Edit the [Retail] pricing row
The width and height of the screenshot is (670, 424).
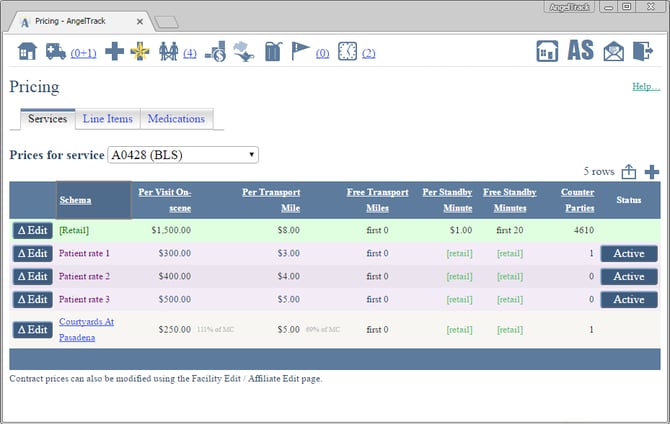[32, 230]
